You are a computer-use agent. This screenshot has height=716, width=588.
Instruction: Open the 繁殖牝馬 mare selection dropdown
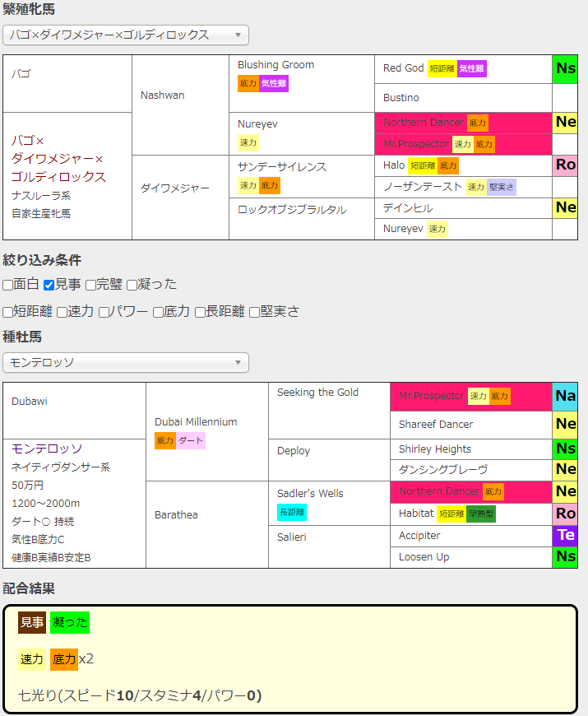click(x=126, y=35)
